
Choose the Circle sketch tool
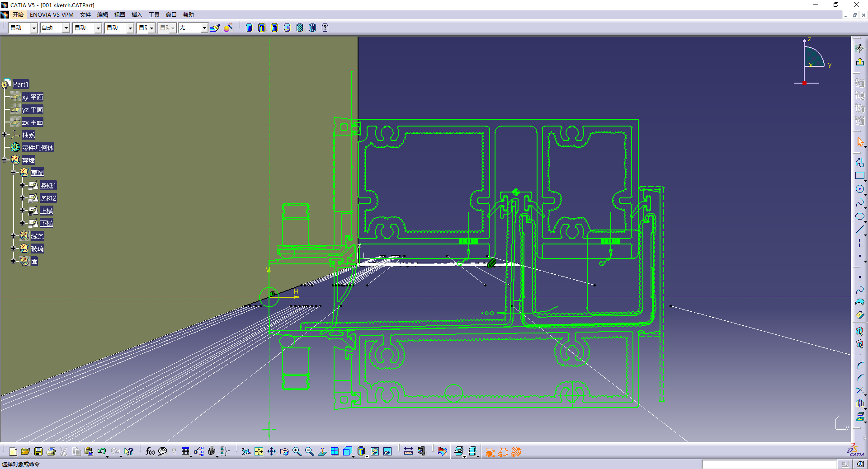(x=859, y=189)
